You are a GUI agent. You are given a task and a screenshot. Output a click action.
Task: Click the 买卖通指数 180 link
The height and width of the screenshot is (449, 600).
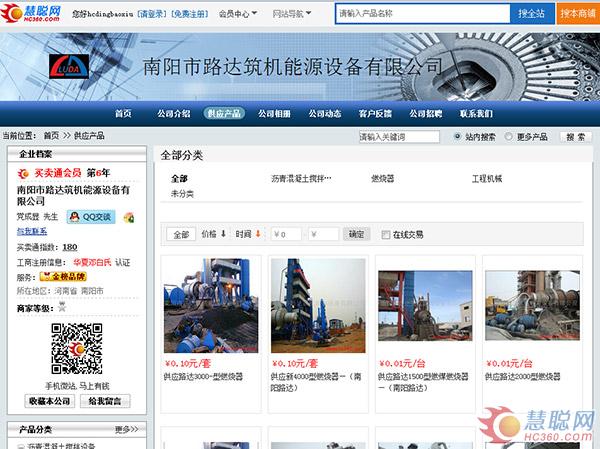(70, 247)
